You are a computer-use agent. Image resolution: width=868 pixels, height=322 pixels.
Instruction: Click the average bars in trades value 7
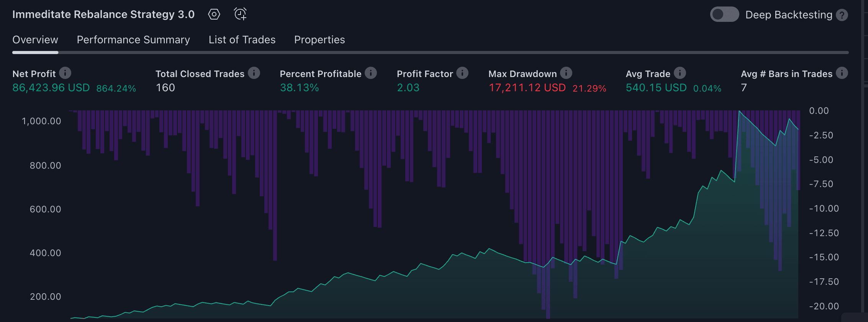click(744, 88)
